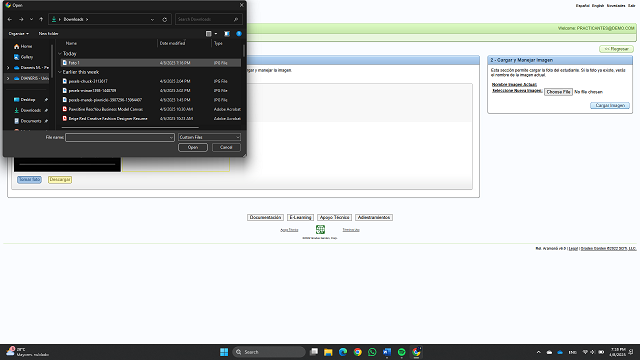Open Apoyo Técnico link

(334, 218)
